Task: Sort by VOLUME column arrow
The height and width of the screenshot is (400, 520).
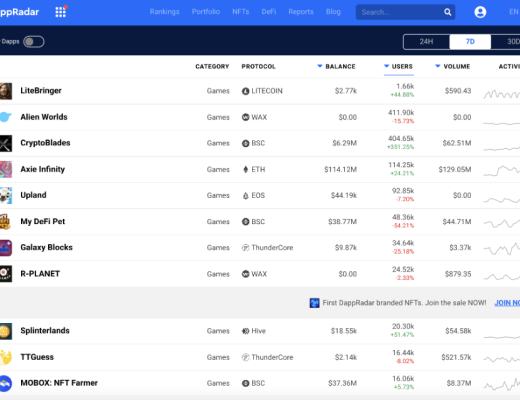Action: 438,66
